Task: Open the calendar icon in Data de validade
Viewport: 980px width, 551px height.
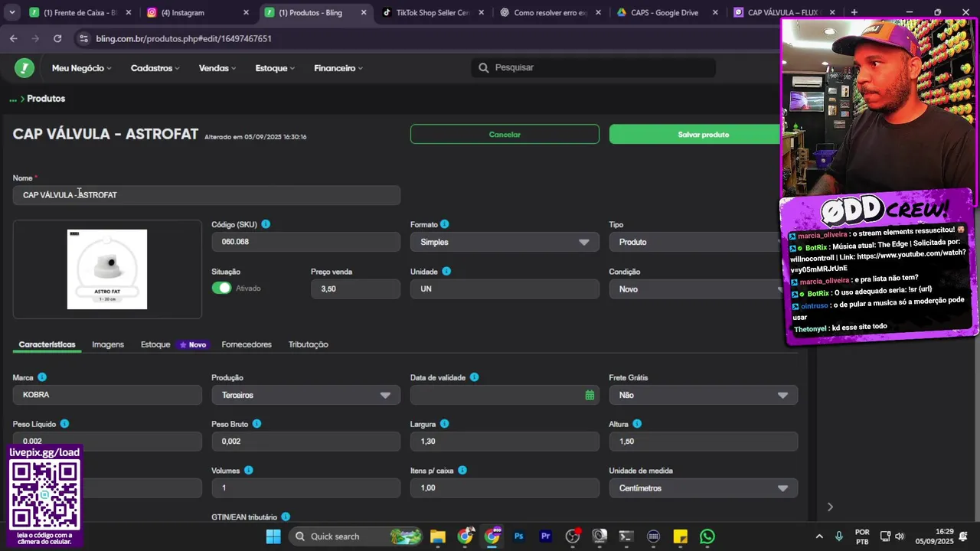Action: pos(590,395)
